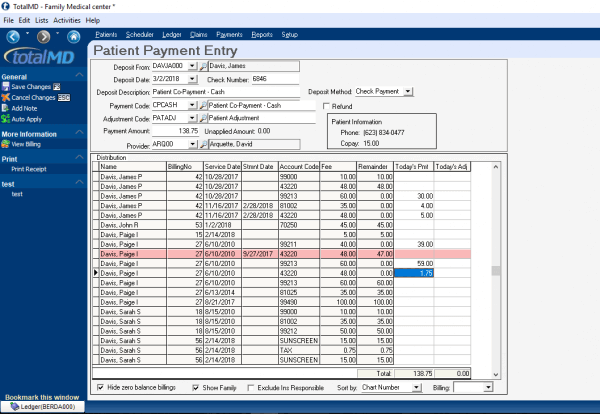Click the Add Note icon
Image resolution: width=600 pixels, height=414 pixels.
[x=5, y=108]
